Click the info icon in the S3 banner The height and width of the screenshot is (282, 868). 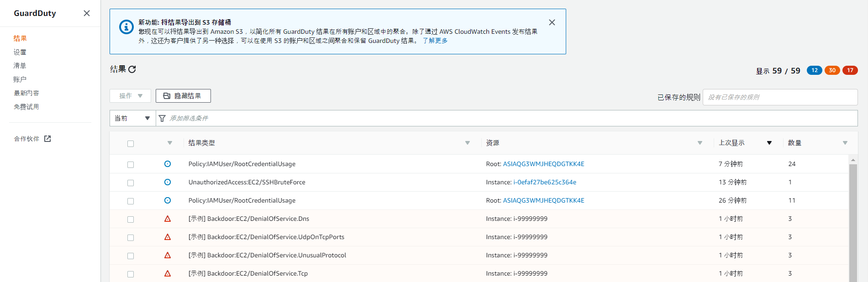(126, 27)
